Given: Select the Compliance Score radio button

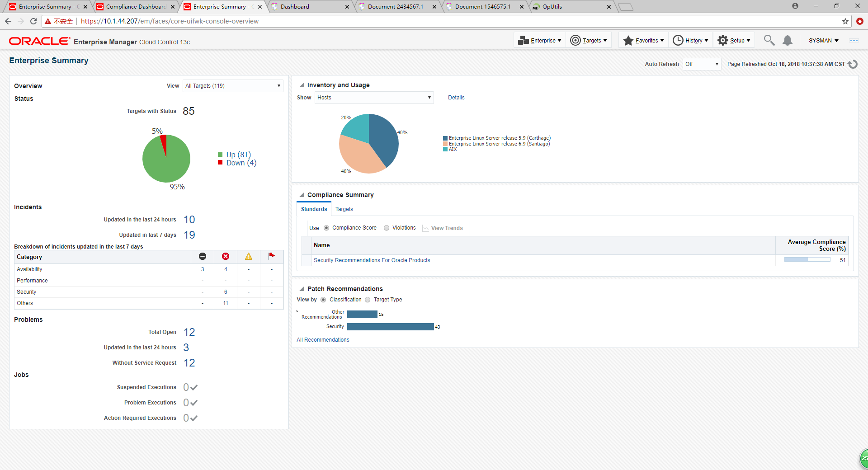Looking at the screenshot, I should click(x=326, y=228).
